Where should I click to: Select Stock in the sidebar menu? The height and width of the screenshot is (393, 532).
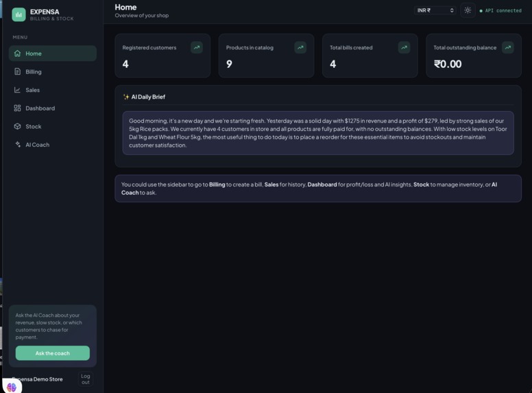pos(53,126)
